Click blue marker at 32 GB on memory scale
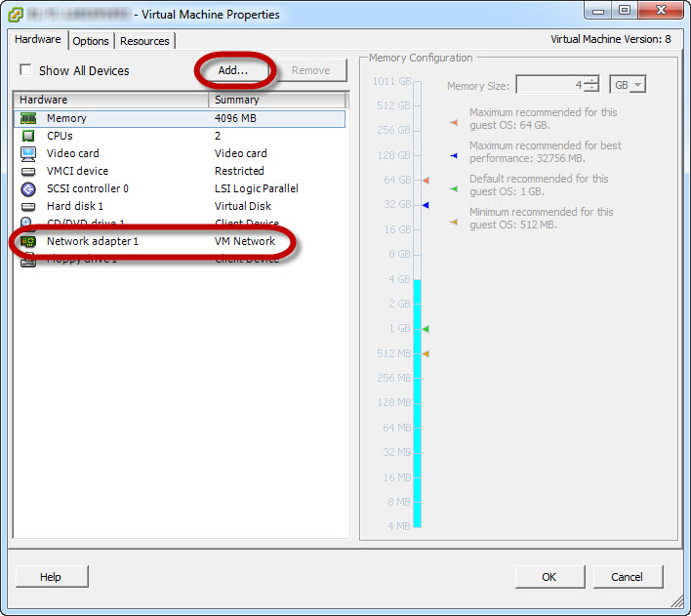The width and height of the screenshot is (691, 616). (426, 205)
